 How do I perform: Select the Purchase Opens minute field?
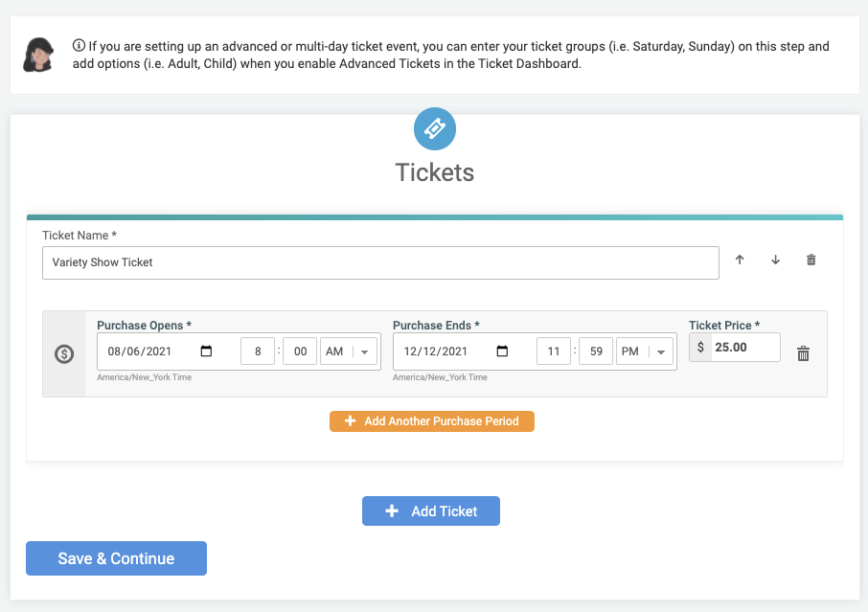point(299,351)
